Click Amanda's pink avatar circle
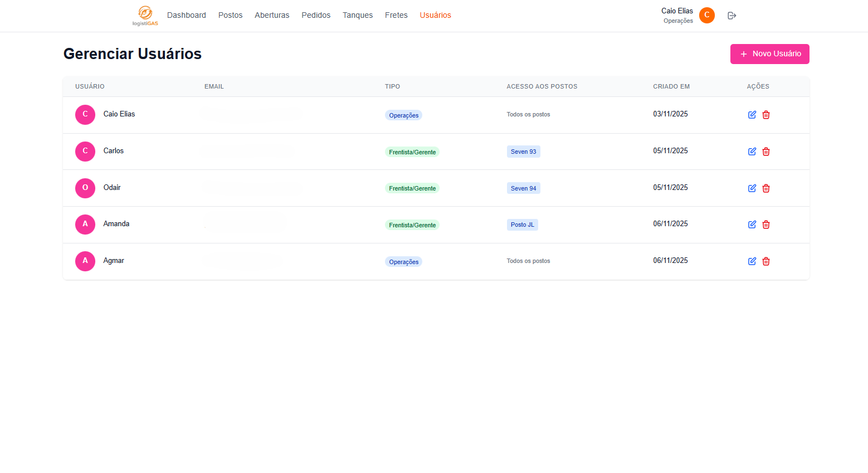868x473 pixels. (85, 224)
